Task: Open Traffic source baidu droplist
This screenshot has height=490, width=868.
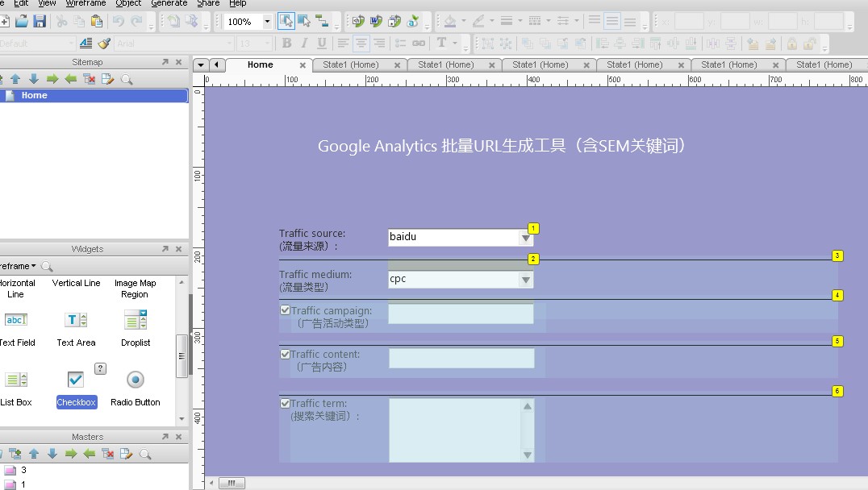Action: tap(526, 239)
